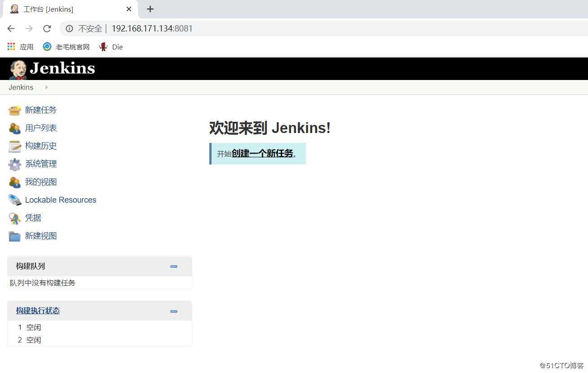Click the Die bookmark label
This screenshot has height=373, width=588.
click(x=117, y=47)
